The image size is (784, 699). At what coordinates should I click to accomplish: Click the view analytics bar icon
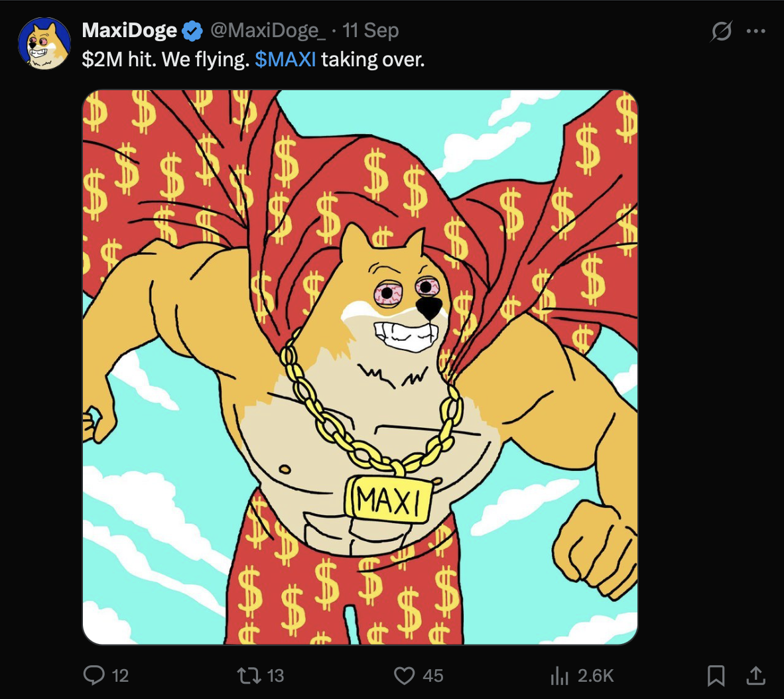[559, 675]
